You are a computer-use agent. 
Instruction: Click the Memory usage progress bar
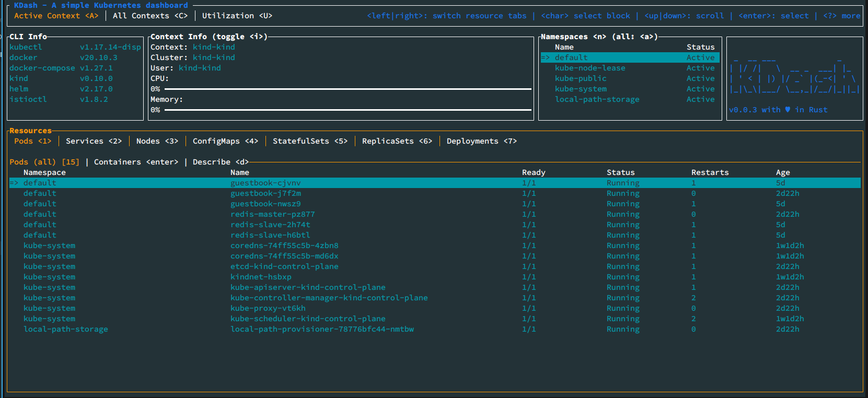tap(348, 110)
